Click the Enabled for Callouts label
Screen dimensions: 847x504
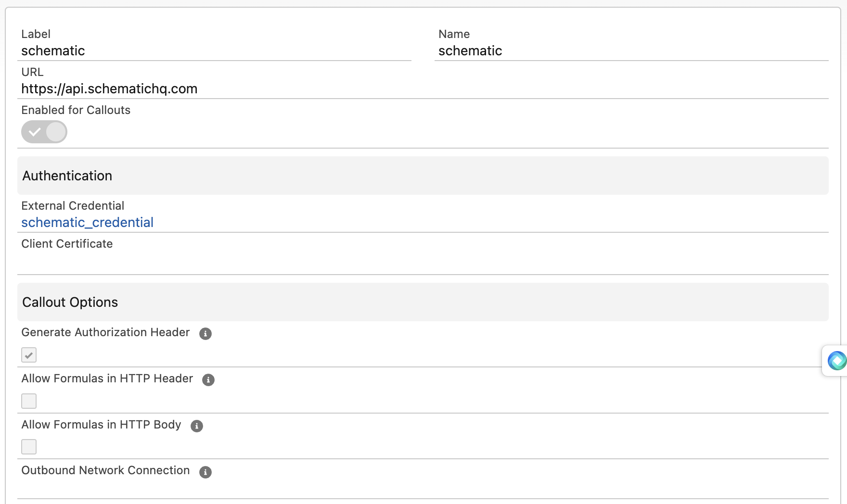(x=76, y=110)
